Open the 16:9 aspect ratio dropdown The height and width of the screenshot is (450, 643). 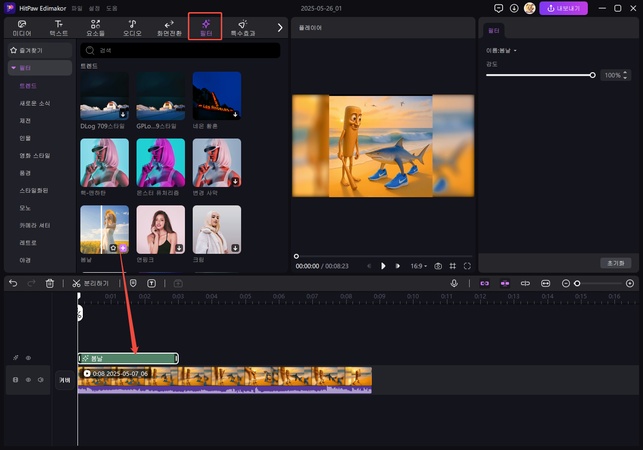(415, 266)
